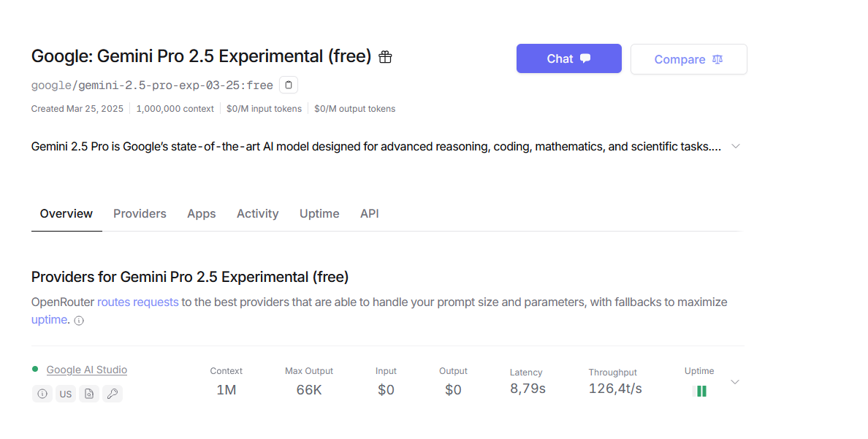868x439 pixels.
Task: Click the 1M Context value
Action: click(x=226, y=390)
